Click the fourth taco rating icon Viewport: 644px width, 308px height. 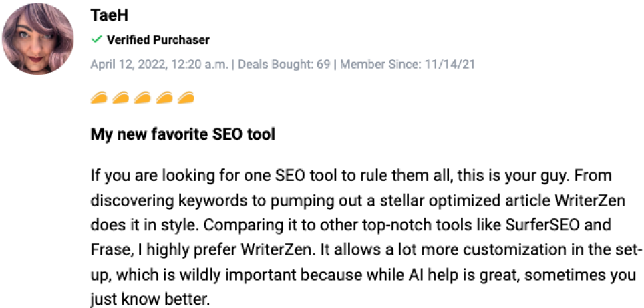point(164,98)
